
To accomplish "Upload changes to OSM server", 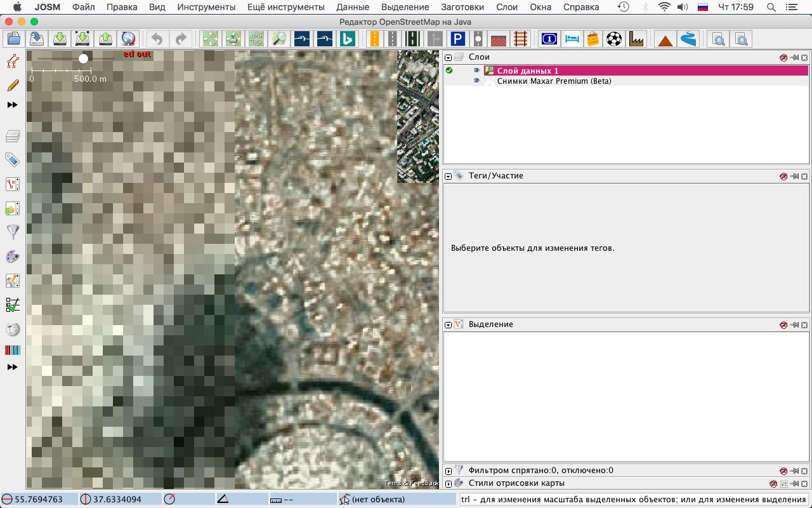I will click(106, 39).
